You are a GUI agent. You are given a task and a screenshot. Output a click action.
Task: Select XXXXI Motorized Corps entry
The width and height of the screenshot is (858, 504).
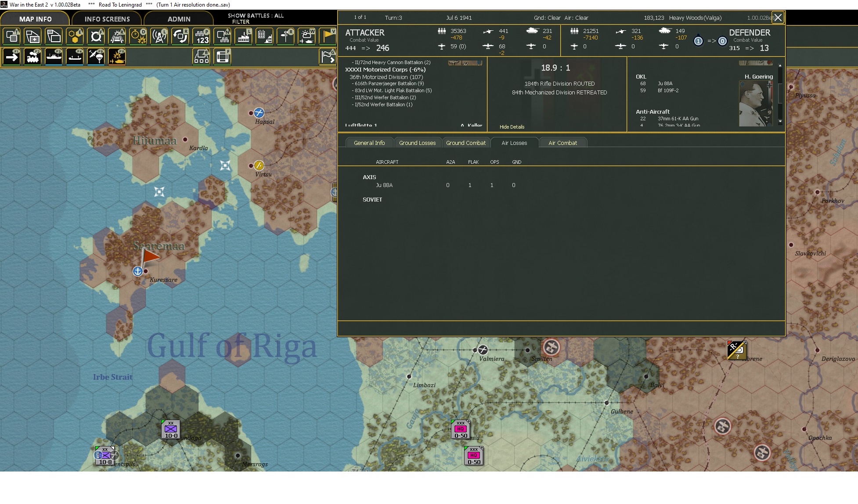pos(385,69)
